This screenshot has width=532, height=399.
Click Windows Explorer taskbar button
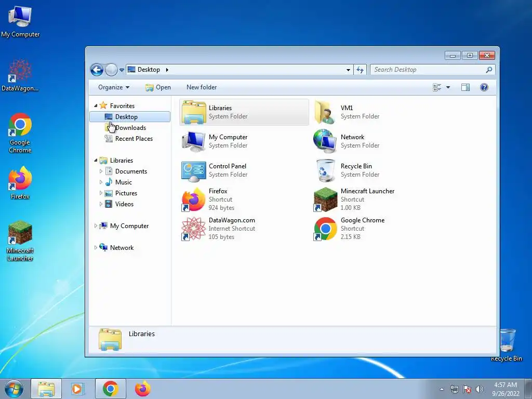click(x=46, y=389)
